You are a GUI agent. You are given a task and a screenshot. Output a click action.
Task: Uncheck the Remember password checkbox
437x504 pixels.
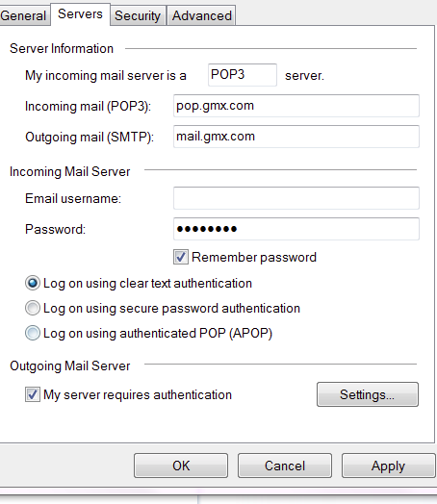click(181, 257)
